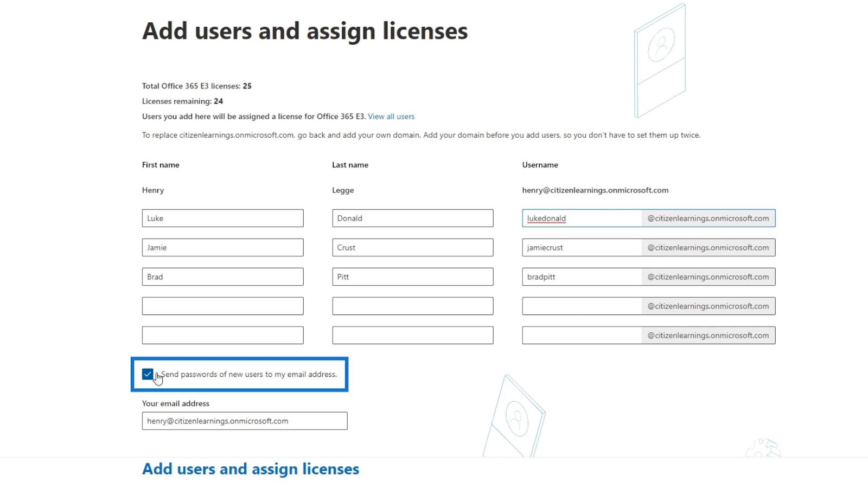This screenshot has height=488, width=868.
Task: Click the blue 'Add users and assign licenses' heading
Action: point(251,469)
